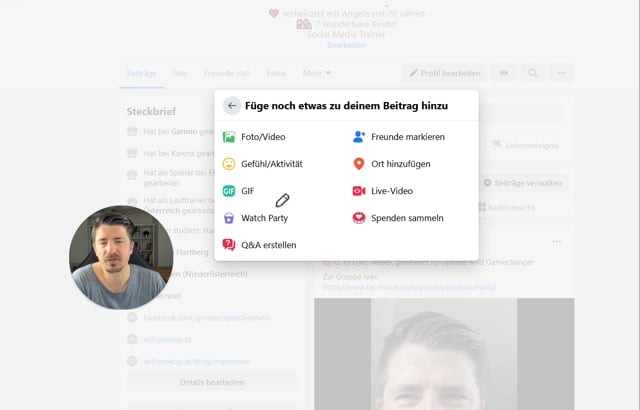Open the williprokop.at/blog/impressum link
The width and height of the screenshot is (640, 410).
197,361
